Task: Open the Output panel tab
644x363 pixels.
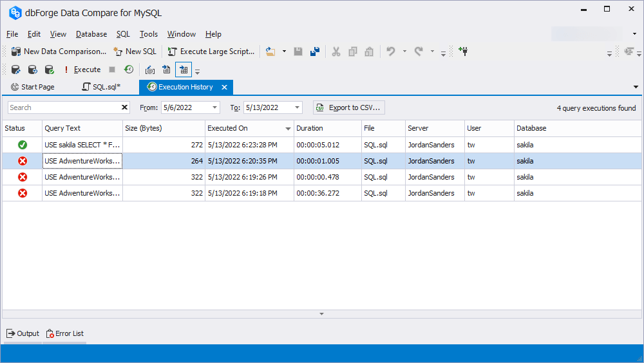Action: click(23, 333)
